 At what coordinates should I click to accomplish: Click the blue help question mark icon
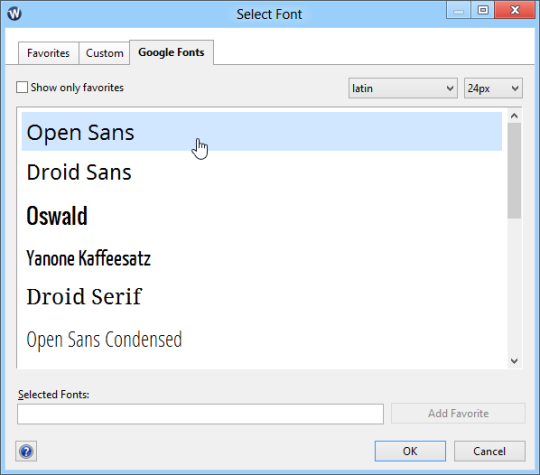pyautogui.click(x=26, y=451)
